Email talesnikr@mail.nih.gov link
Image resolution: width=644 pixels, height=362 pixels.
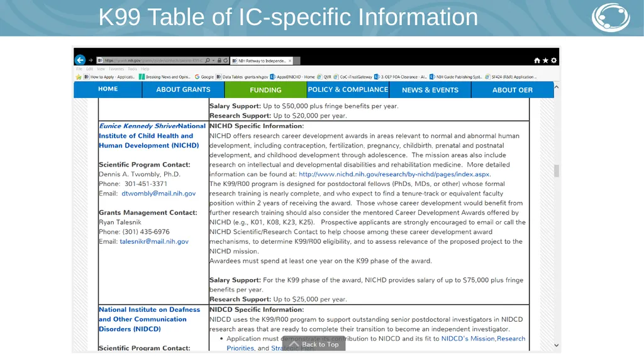[x=154, y=241]
